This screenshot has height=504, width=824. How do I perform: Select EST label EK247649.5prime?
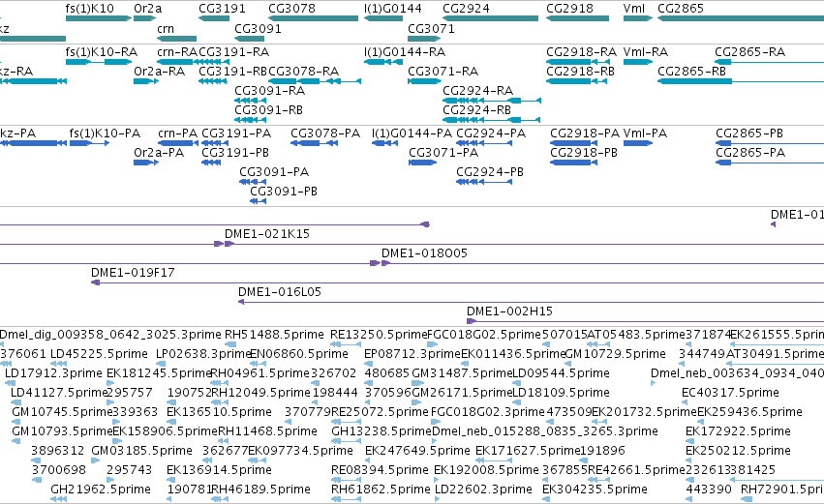coord(417,451)
